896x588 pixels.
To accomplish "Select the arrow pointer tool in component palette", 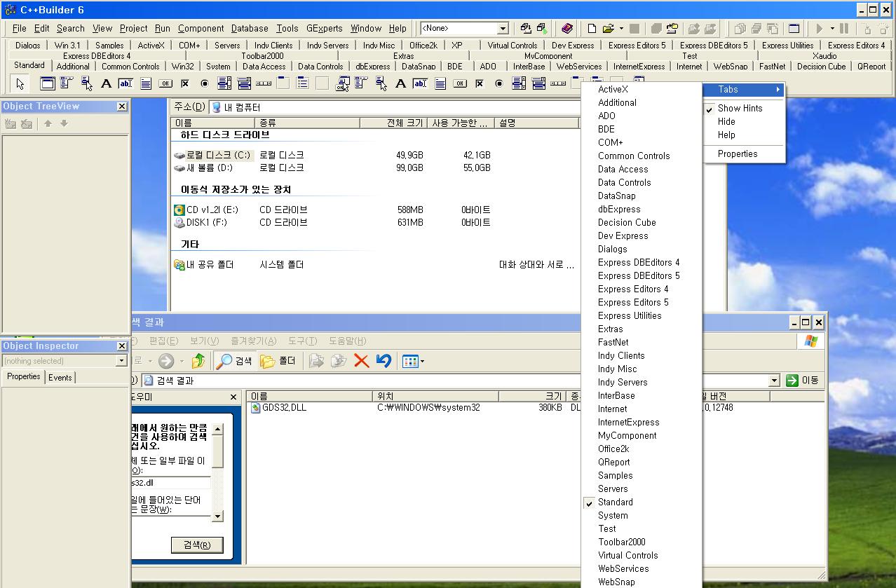I will tap(20, 83).
